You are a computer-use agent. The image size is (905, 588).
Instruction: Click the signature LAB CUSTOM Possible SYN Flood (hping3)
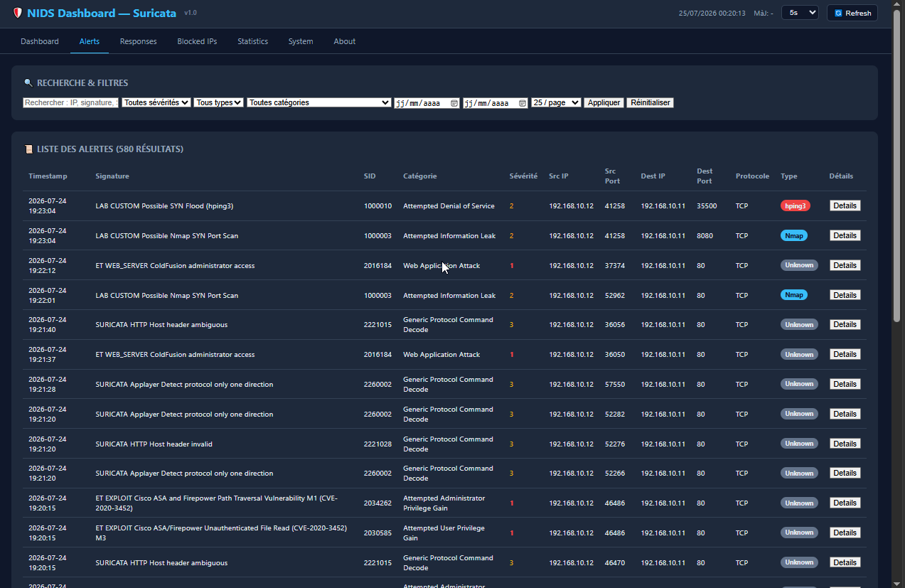[x=164, y=206]
